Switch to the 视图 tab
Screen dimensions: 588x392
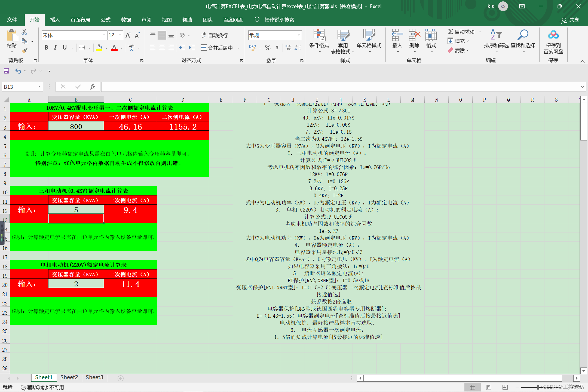[167, 20]
